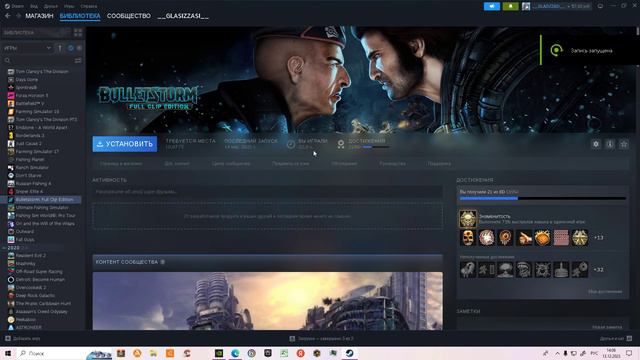Select Detroit: Become Human entry
This screenshot has width=640, height=360.
[x=40, y=280]
